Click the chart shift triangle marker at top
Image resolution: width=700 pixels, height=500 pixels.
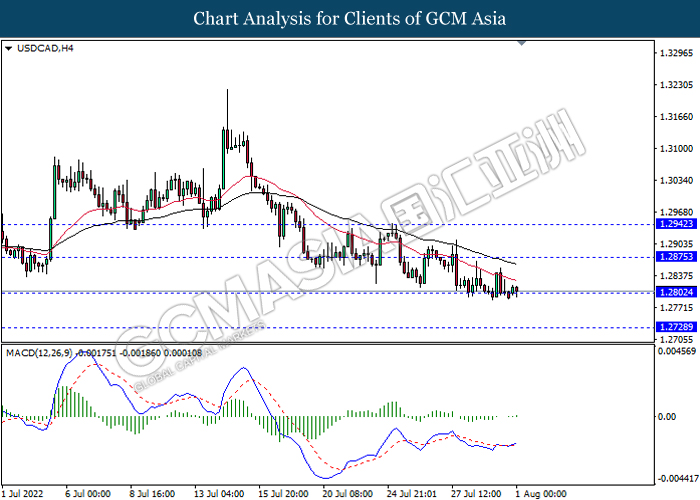(521, 43)
